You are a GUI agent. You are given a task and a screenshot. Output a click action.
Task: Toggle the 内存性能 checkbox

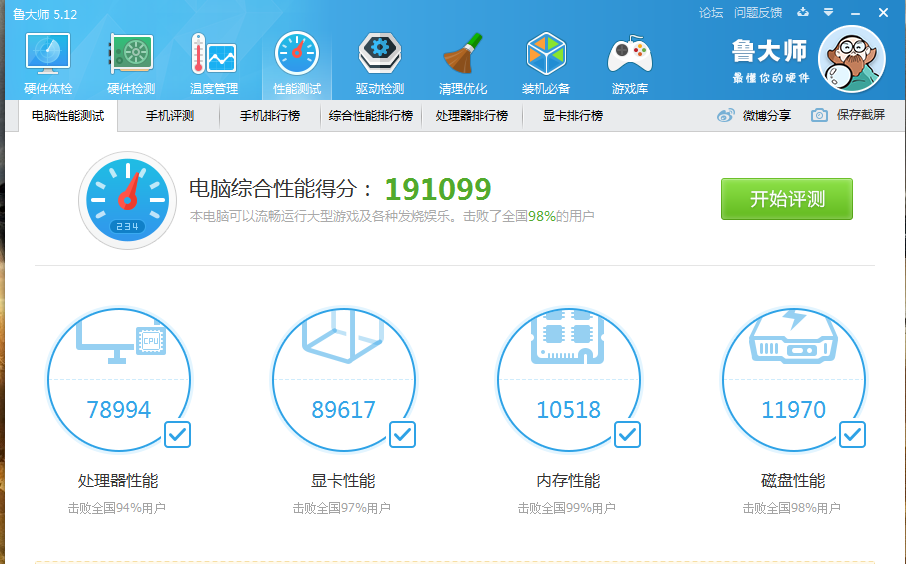pos(627,434)
